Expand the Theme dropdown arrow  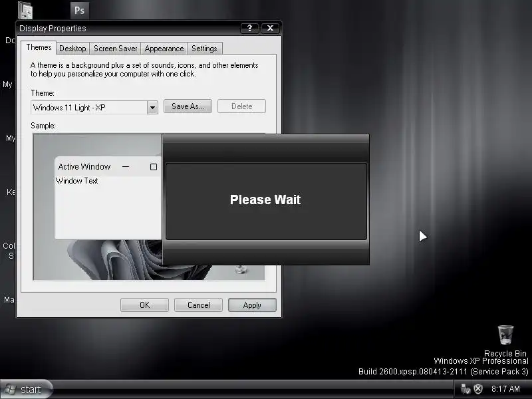(x=152, y=108)
